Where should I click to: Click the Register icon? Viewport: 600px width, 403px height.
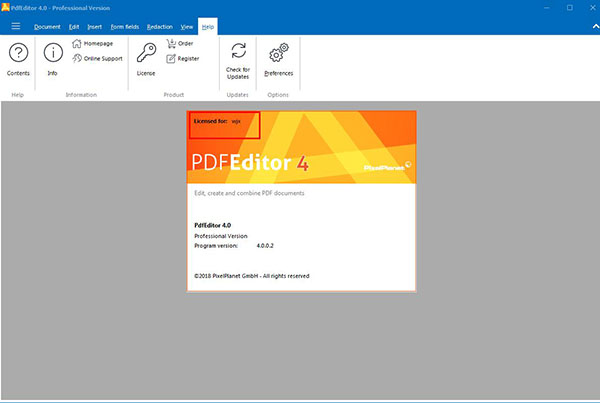[x=170, y=58]
